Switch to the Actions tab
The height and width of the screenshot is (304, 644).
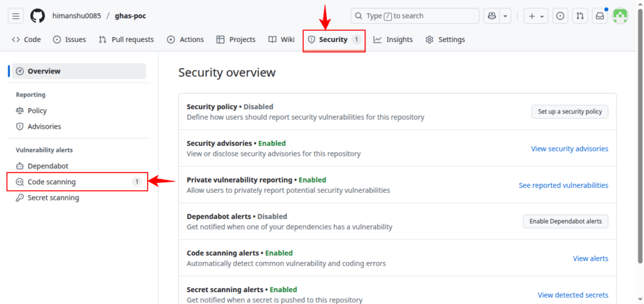point(186,40)
